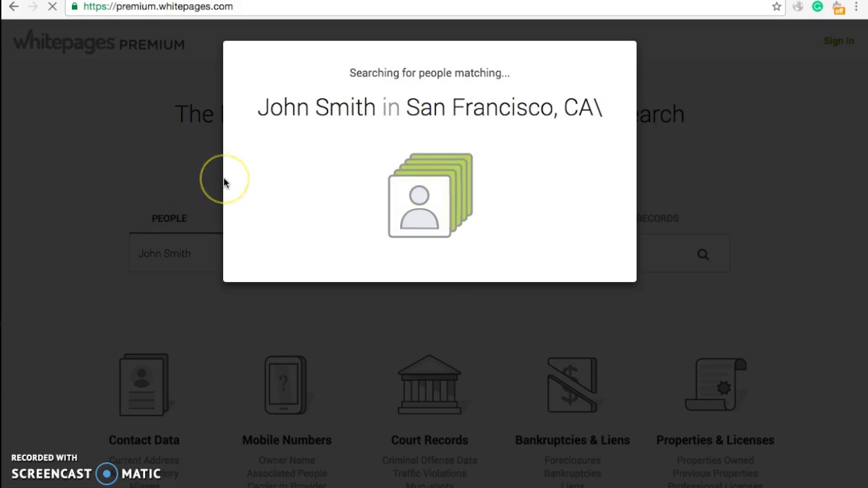Image resolution: width=868 pixels, height=488 pixels.
Task: Open the Grammarly extension icon
Action: click(818, 7)
